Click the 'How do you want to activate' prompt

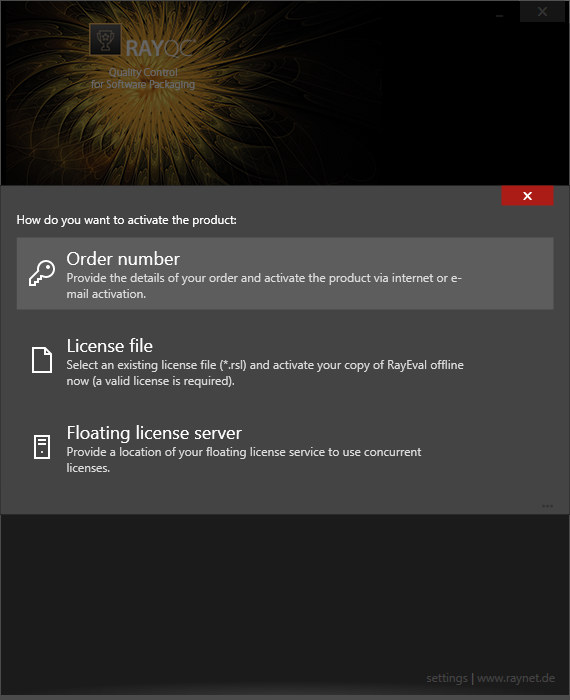126,220
